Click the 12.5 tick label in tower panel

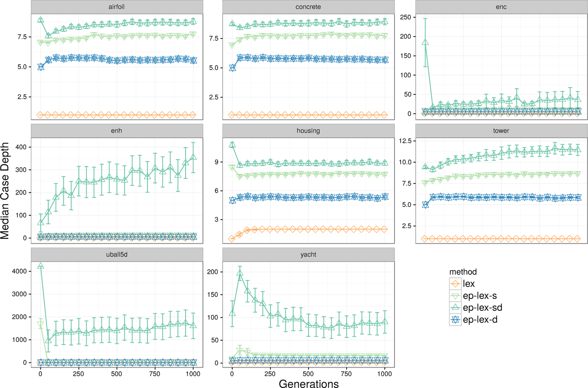tap(405, 141)
